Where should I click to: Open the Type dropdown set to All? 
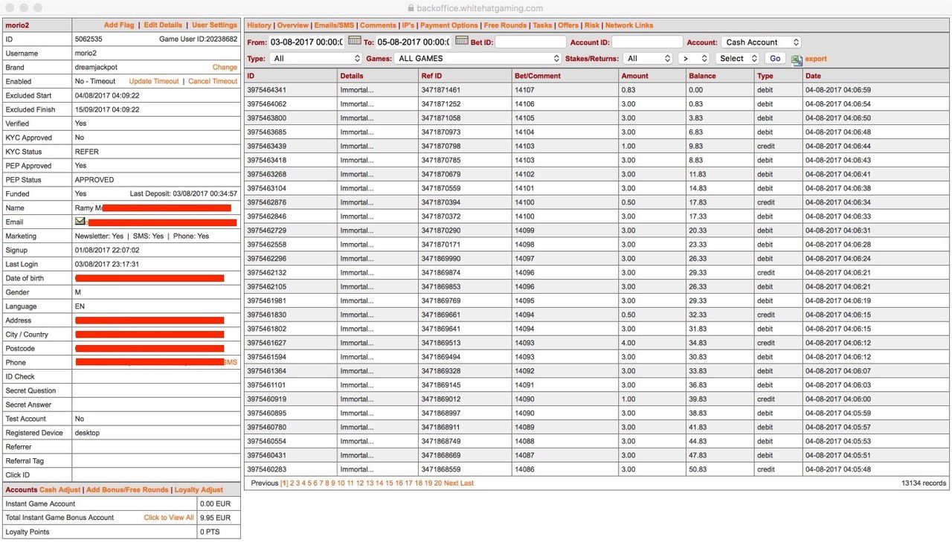[315, 58]
